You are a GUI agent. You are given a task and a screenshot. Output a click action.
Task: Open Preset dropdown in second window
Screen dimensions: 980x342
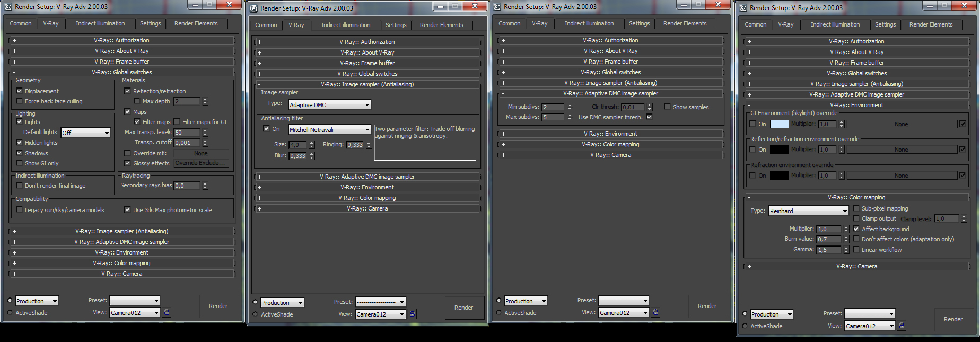coord(380,302)
